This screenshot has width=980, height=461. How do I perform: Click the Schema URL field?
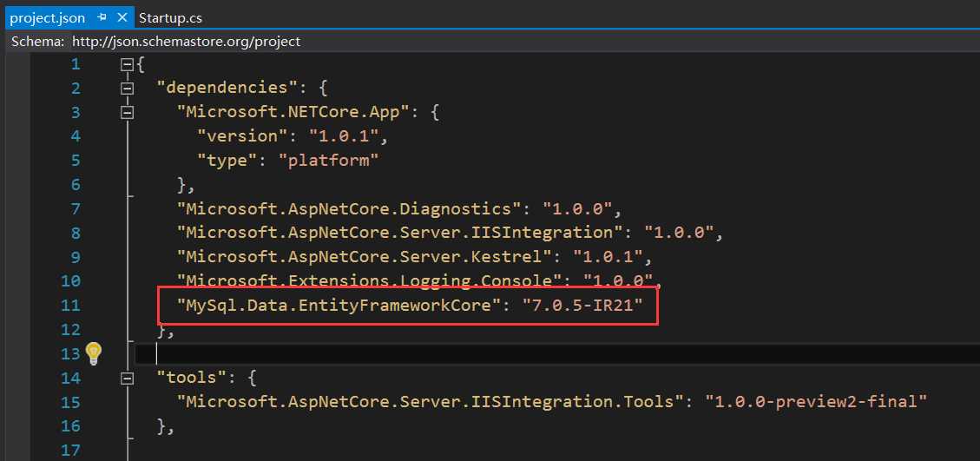[x=186, y=41]
